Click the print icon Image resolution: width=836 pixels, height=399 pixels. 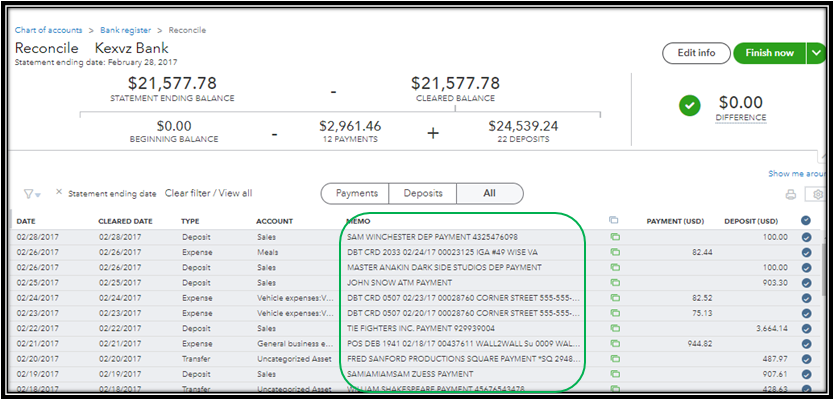coord(791,195)
